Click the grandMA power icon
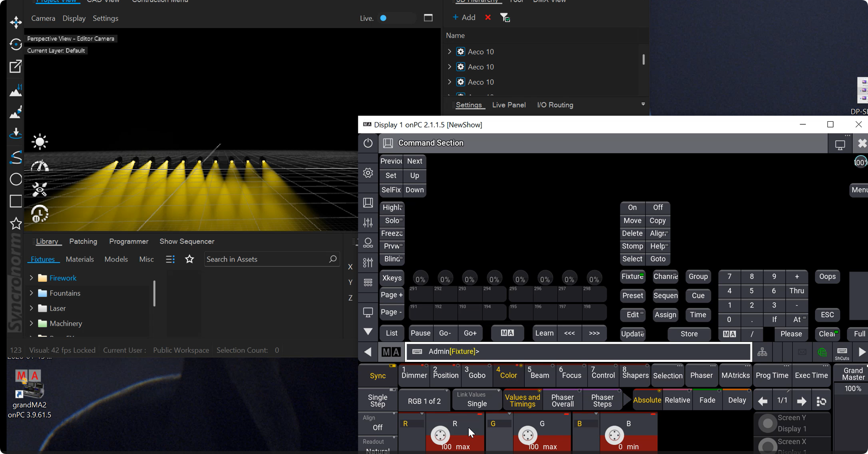Image resolution: width=868 pixels, height=454 pixels. point(368,143)
